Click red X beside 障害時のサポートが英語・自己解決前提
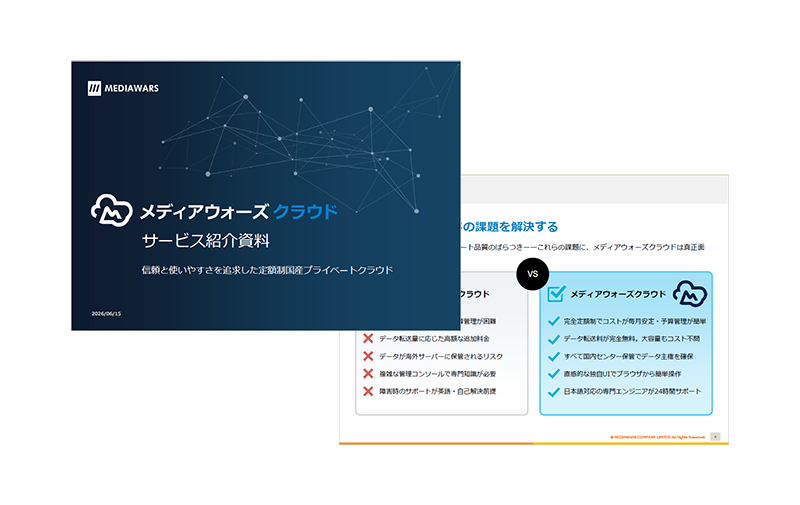This screenshot has width=800, height=505. [368, 391]
